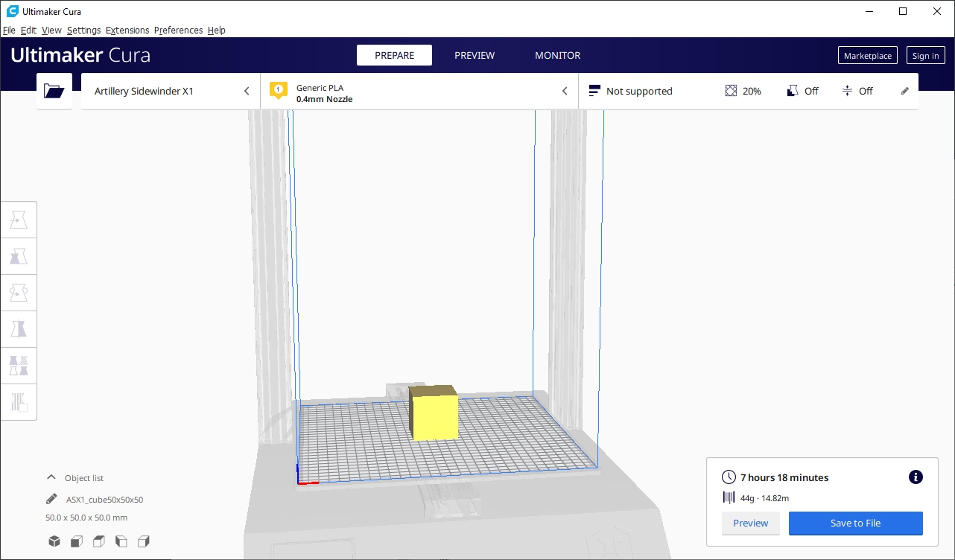Select the Scale tool
Image resolution: width=955 pixels, height=560 pixels.
click(19, 255)
